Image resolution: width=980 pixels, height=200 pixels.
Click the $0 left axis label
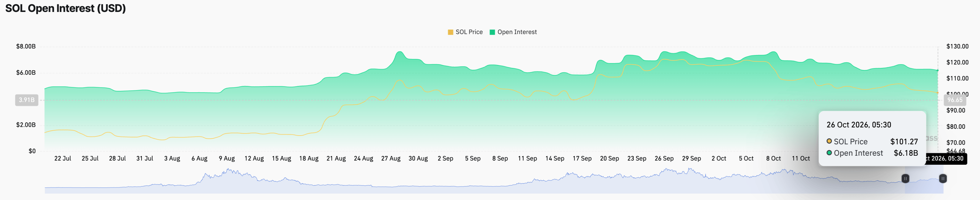32,151
